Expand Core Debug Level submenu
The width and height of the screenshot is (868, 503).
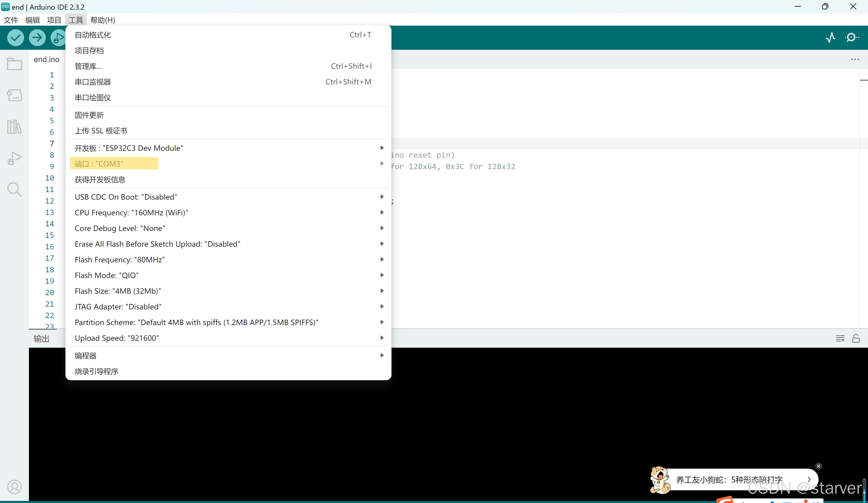click(228, 228)
